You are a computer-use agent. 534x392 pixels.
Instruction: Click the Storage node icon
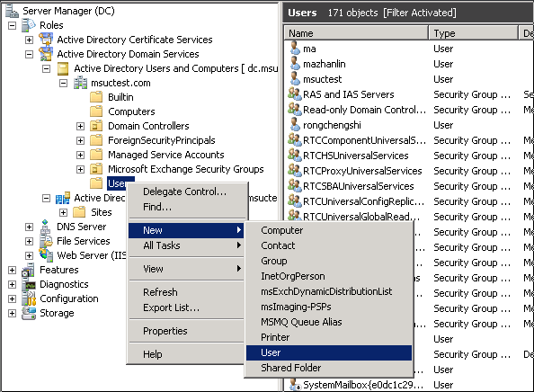click(29, 313)
